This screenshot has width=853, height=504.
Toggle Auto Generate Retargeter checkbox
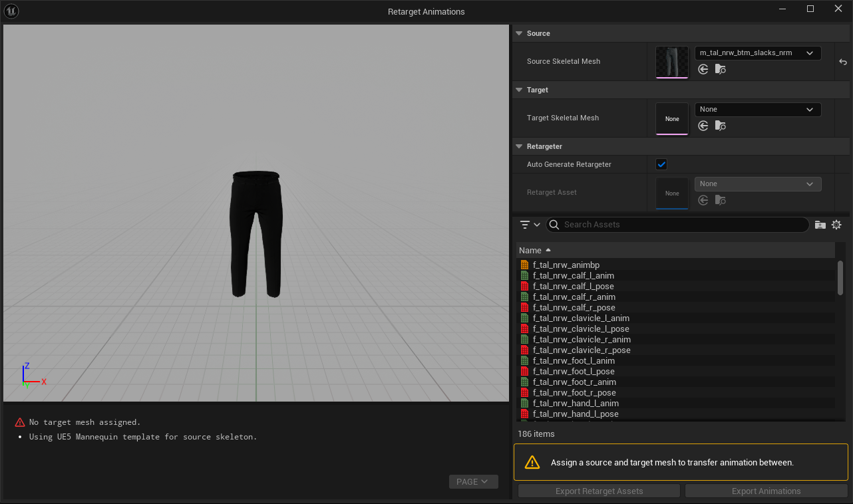pos(661,164)
